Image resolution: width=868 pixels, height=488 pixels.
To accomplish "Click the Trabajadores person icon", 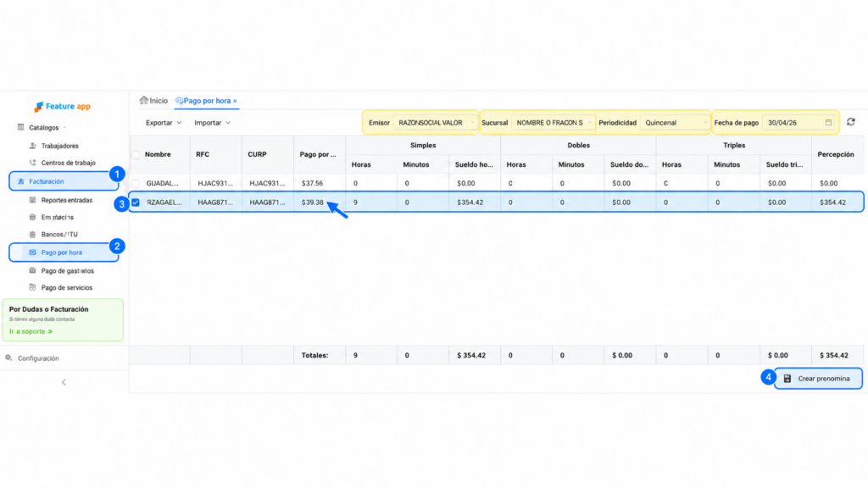I will tap(33, 146).
